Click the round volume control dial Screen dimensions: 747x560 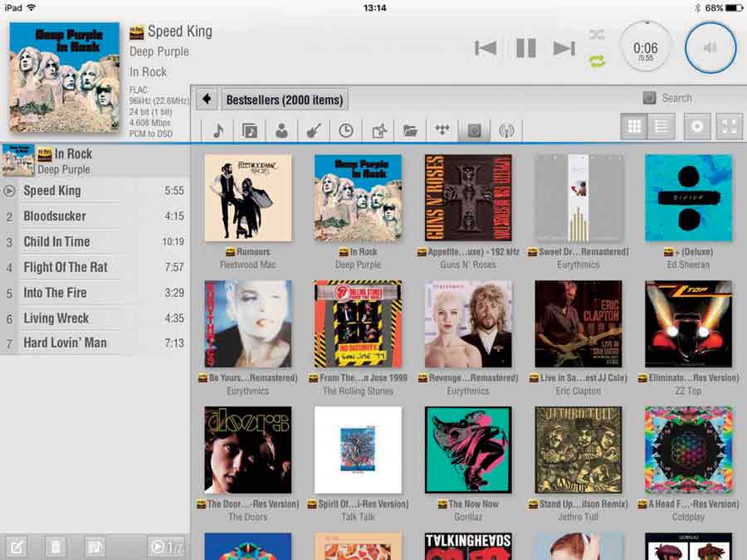(710, 47)
